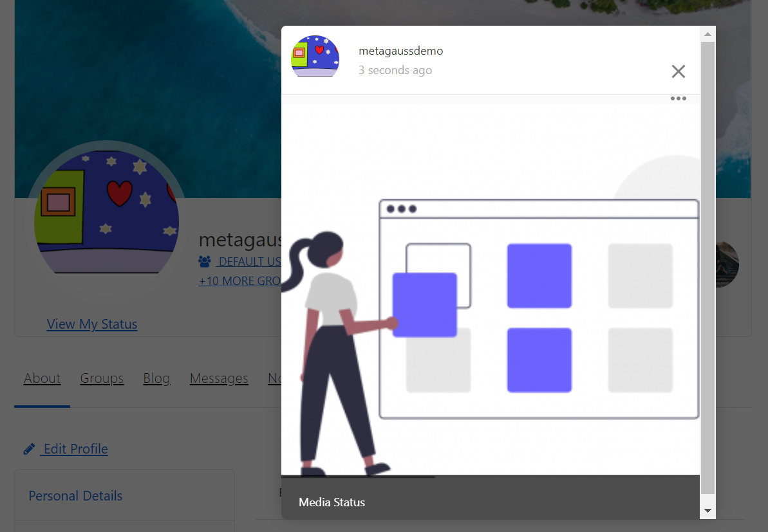Viewport: 768px width, 532px height.
Task: Click the popup scrollbar up arrow
Action: (707, 34)
